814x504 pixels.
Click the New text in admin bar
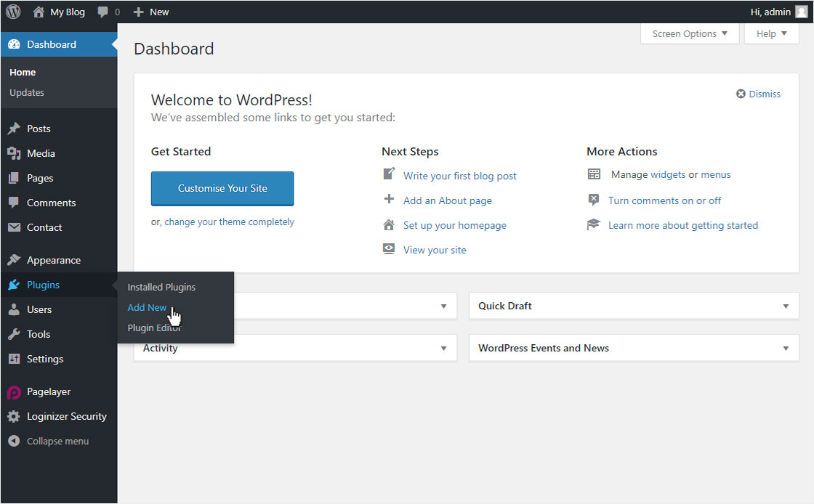click(x=159, y=12)
